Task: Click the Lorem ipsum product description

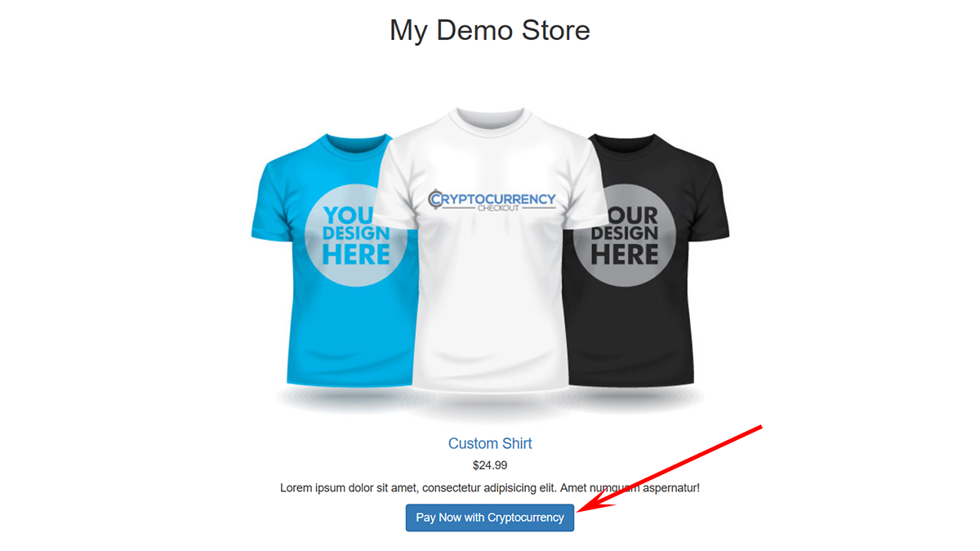Action: 490,488
